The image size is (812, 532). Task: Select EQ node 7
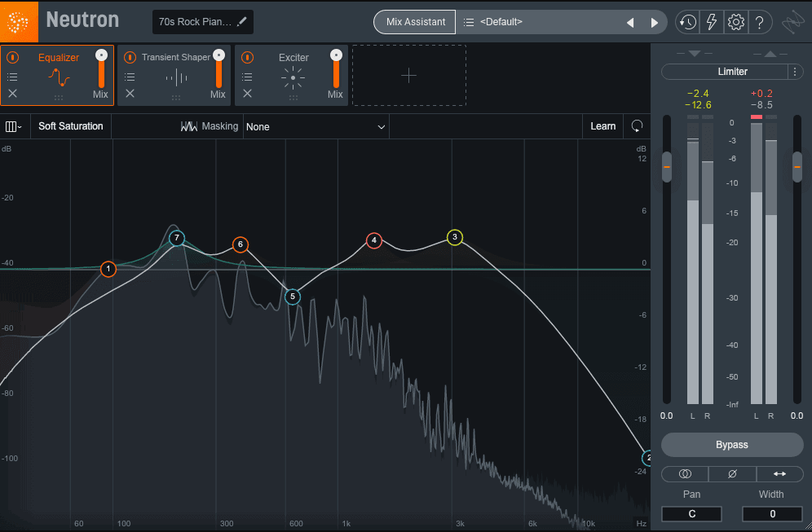coord(177,238)
